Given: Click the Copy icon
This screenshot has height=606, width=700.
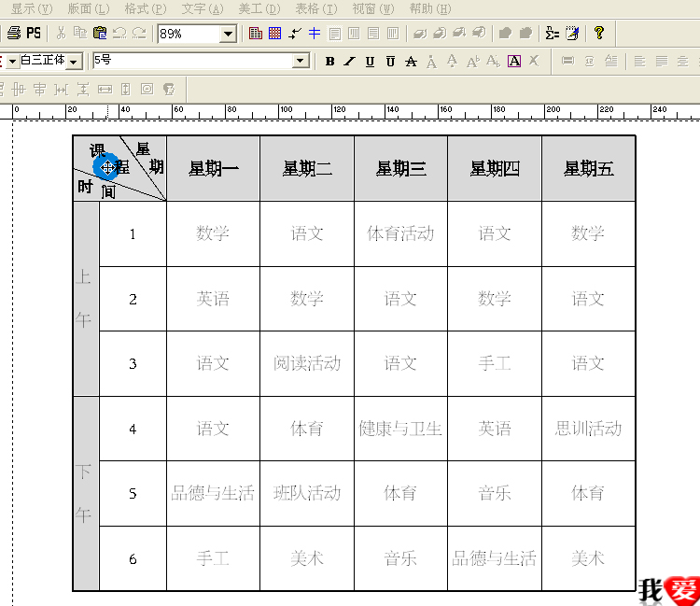Looking at the screenshot, I should 80,33.
